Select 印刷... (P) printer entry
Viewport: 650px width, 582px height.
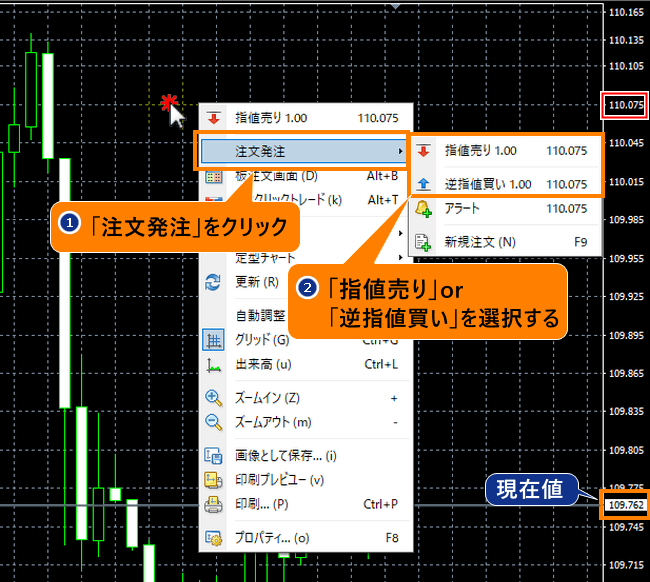coord(306,504)
